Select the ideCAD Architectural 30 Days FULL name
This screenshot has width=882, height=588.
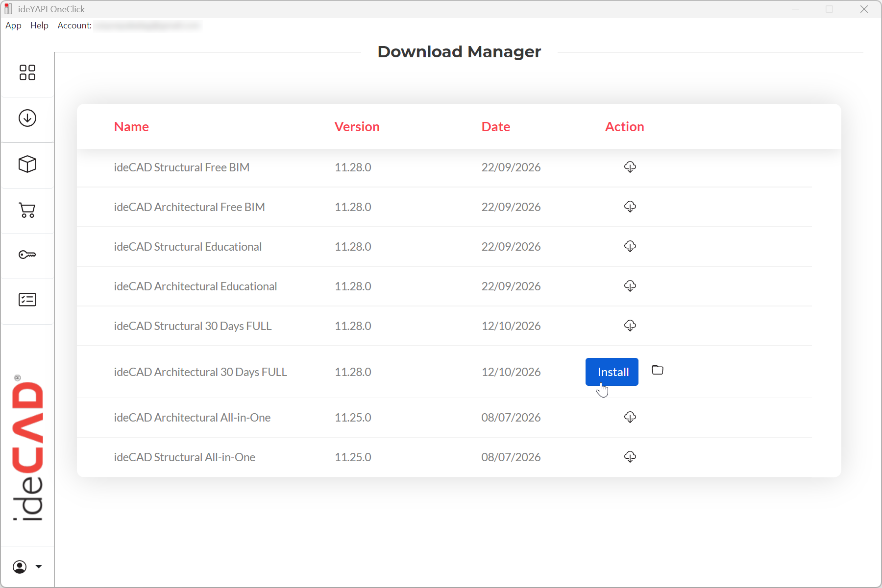(201, 372)
